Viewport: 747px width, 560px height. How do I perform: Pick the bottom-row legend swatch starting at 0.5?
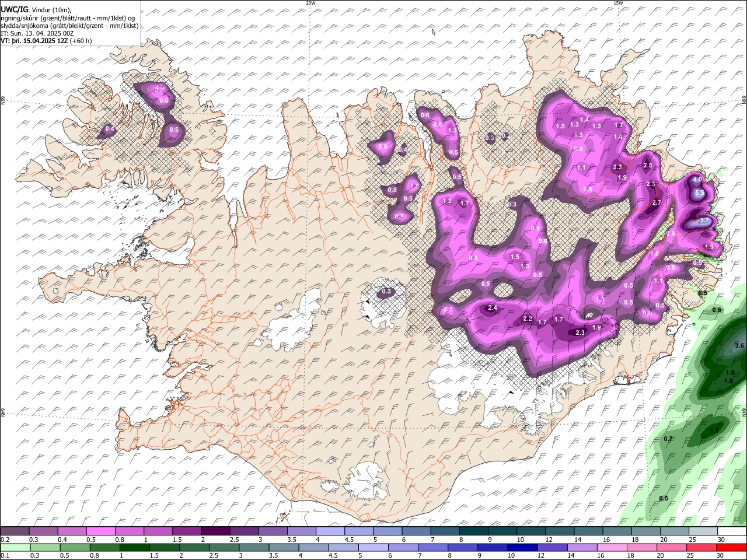point(75,547)
